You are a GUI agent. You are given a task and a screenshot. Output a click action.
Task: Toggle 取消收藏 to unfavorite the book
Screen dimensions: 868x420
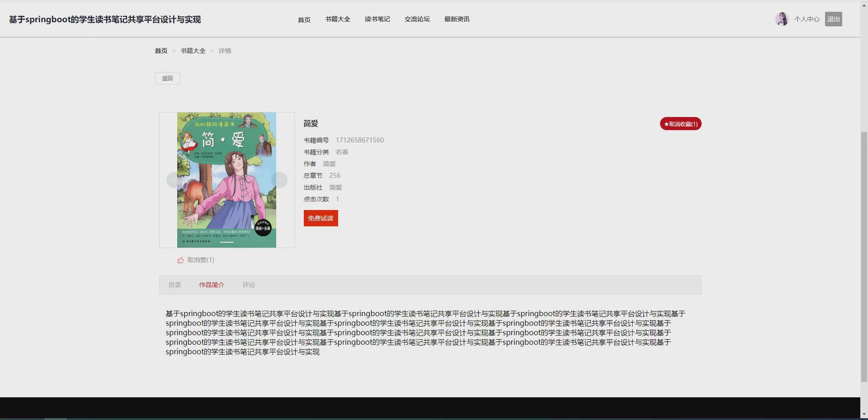(680, 124)
